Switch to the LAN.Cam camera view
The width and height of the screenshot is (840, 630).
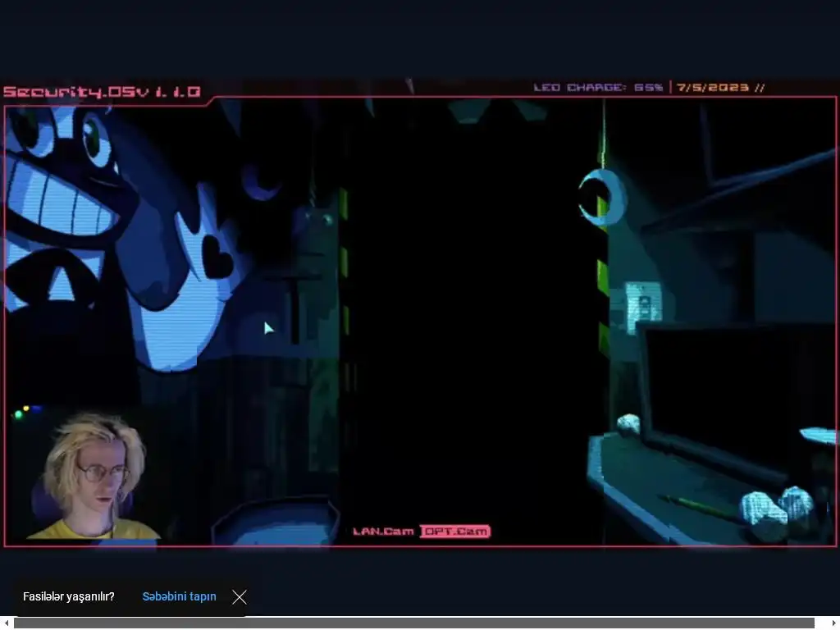pyautogui.click(x=383, y=532)
